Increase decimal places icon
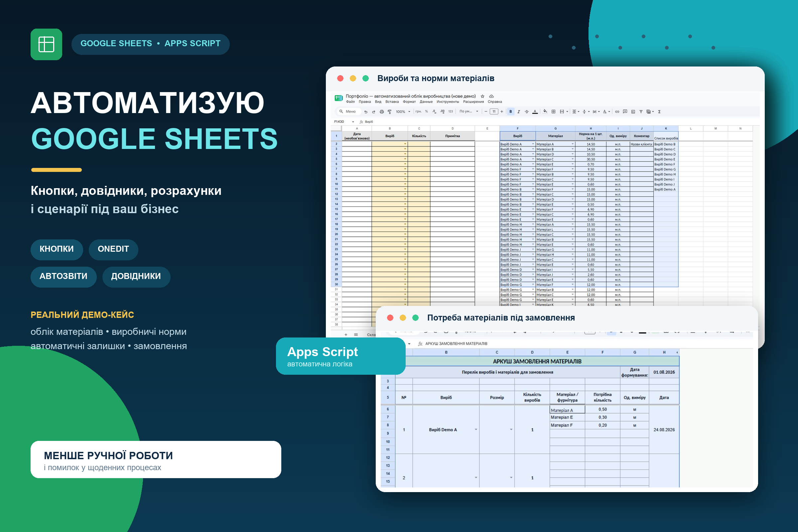 pyautogui.click(x=443, y=111)
